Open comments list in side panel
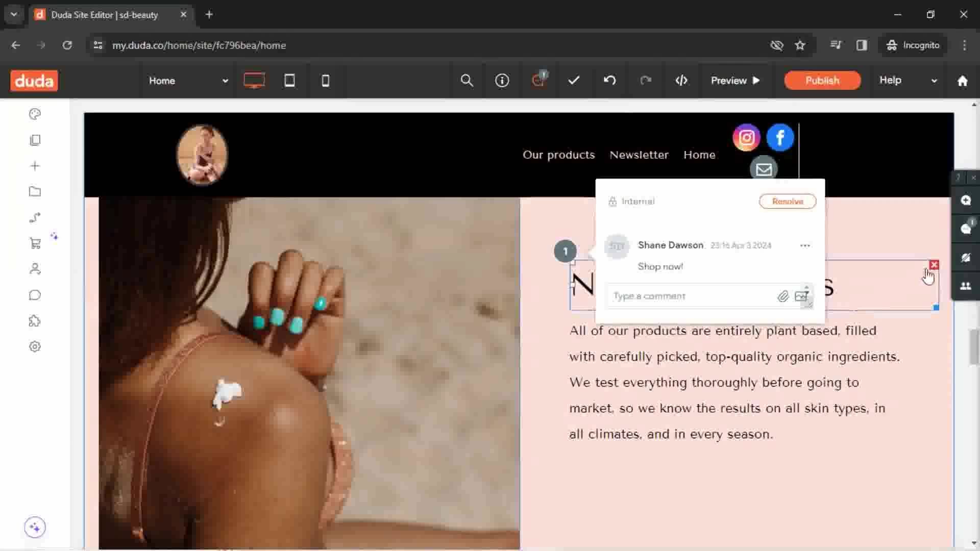Viewport: 980px width, 551px height. [x=965, y=229]
